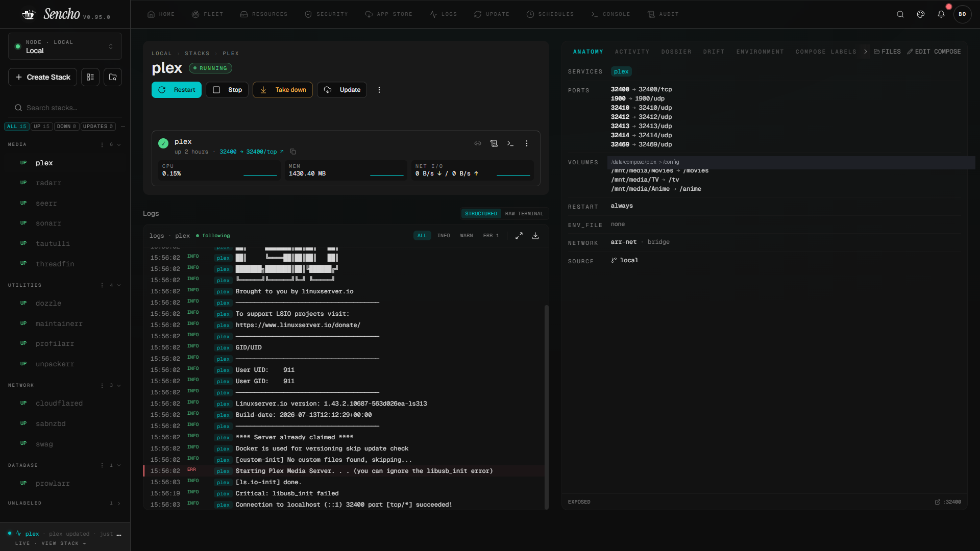980x551 pixels.
Task: Switch to the Drift tab
Action: tap(714, 52)
